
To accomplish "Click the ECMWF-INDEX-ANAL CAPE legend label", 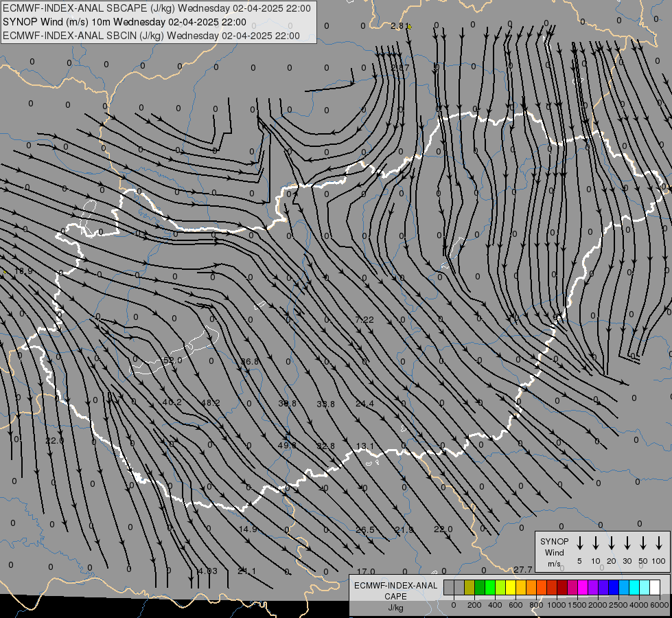I will pyautogui.click(x=395, y=591).
